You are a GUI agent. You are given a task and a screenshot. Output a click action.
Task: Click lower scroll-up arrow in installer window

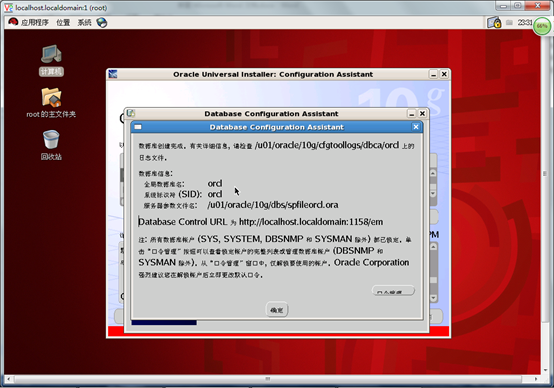pos(433,247)
